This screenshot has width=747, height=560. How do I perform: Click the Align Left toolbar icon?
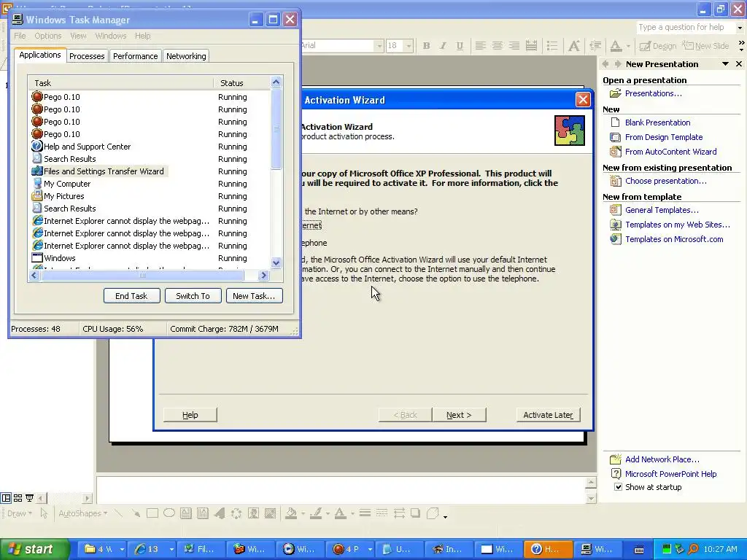481,46
